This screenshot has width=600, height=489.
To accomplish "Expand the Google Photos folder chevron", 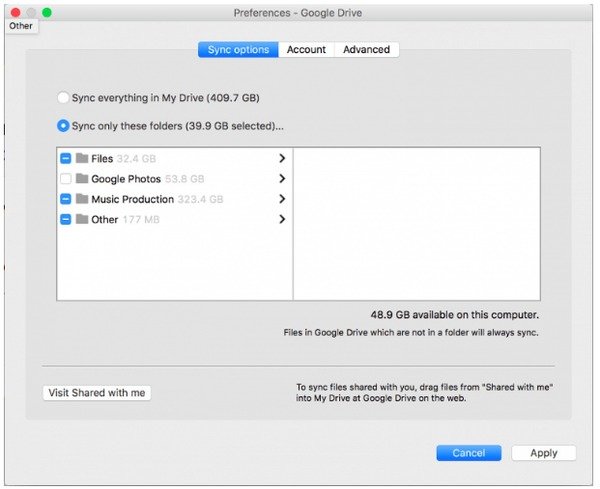I will point(282,178).
